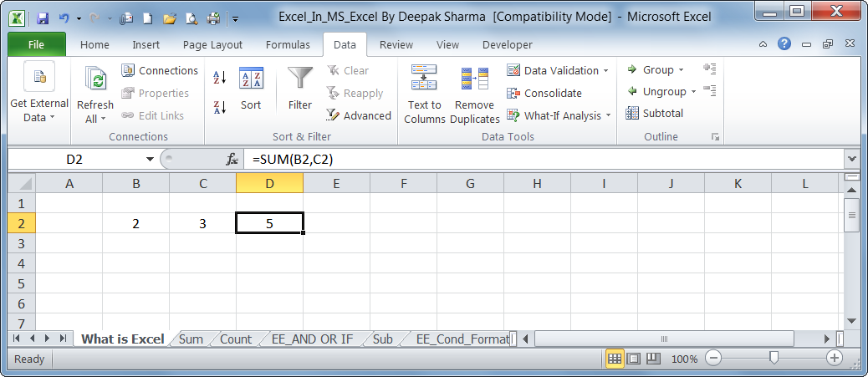Screen dimensions: 868x377
Task: Switch to the Formulas tab
Action: click(x=288, y=45)
